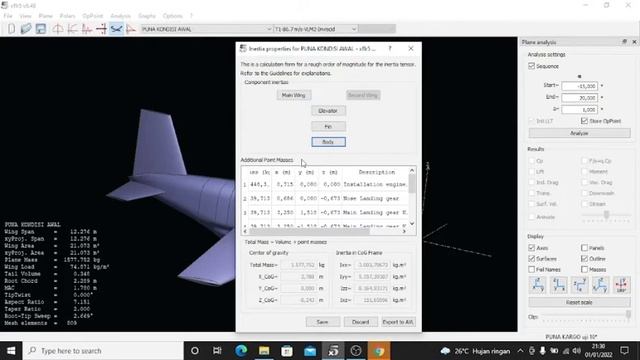Toggle the Outline display checkbox
This screenshot has width=640, height=360.
(584, 259)
